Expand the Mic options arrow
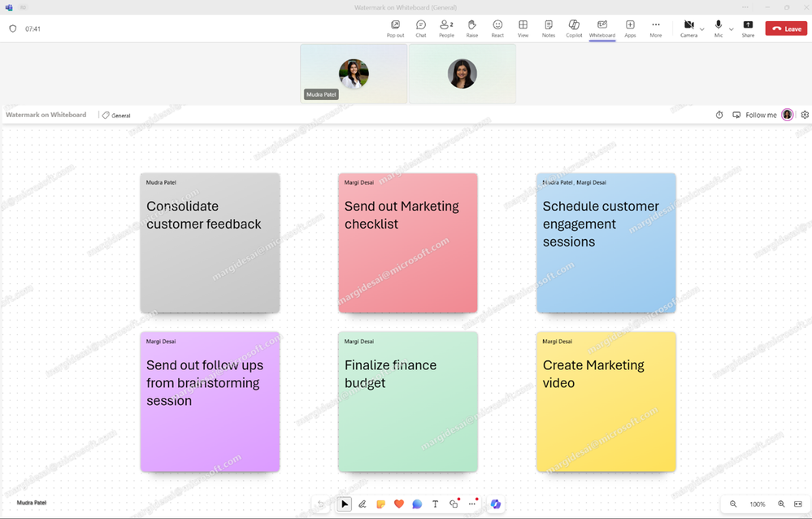812x519 pixels. [x=732, y=29]
